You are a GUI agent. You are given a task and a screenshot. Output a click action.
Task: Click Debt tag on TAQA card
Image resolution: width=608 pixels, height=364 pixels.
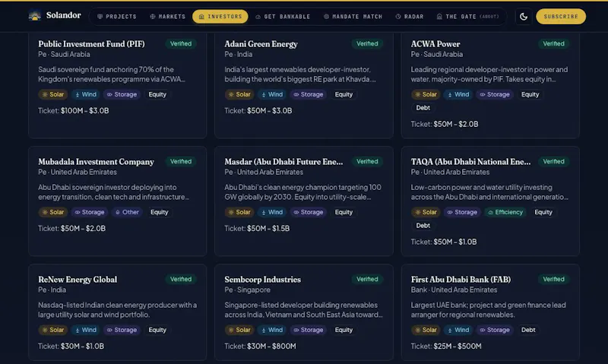(x=423, y=226)
